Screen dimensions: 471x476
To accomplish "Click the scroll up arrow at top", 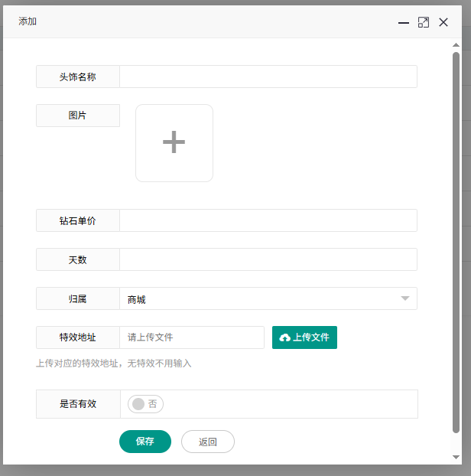I will (x=456, y=45).
